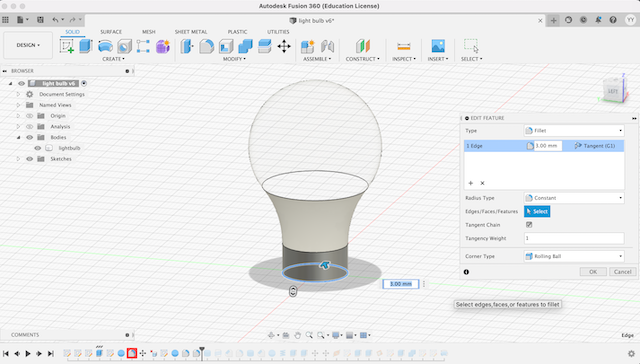
Task: Open the job status clock icon
Action: pos(583,20)
